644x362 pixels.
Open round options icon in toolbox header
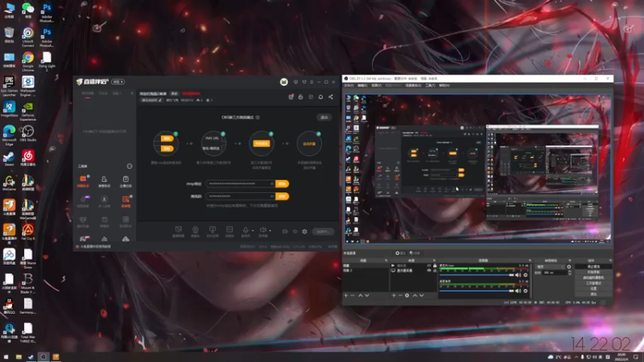click(130, 167)
